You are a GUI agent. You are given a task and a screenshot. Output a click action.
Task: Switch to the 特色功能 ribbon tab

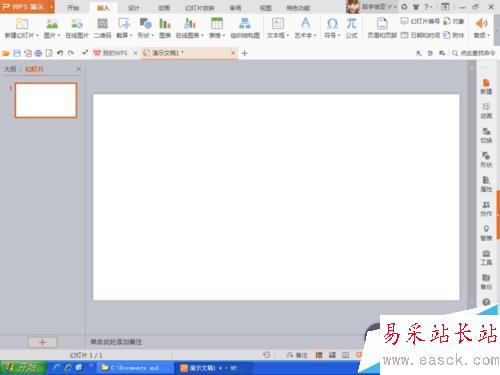point(298,8)
